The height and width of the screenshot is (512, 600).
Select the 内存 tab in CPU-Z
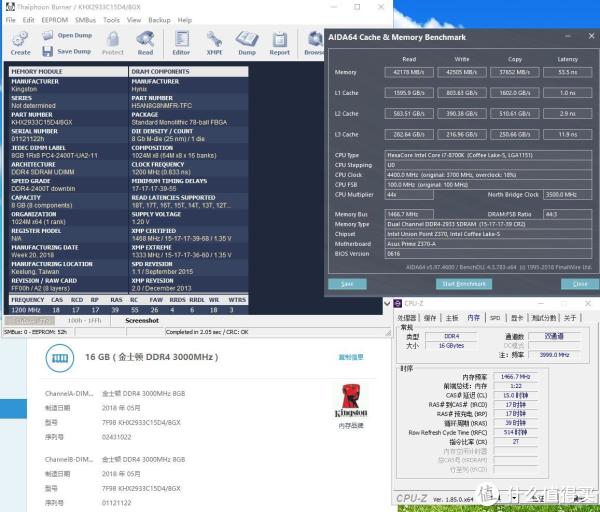(x=473, y=318)
